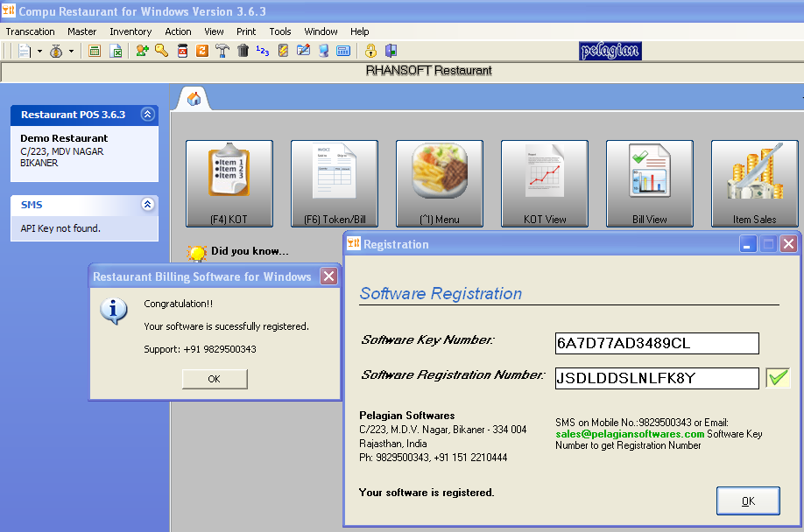Screen dimensions: 804x532
Task: Click the blue keyboard toolbar icon
Action: click(343, 51)
